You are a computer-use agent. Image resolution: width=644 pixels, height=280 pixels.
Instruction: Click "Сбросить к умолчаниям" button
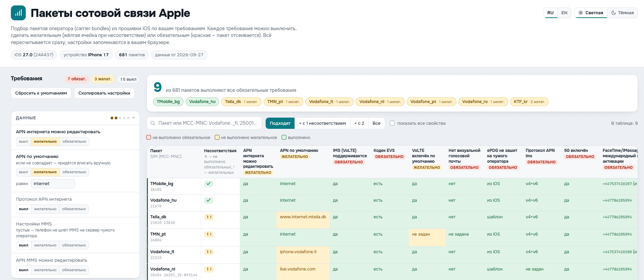[x=41, y=93]
